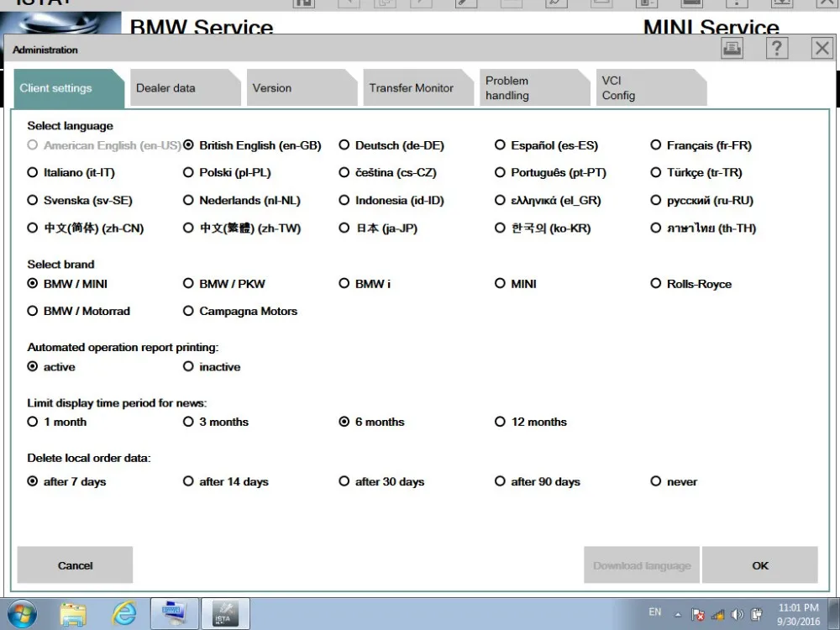Viewport: 840px width, 630px height.
Task: Select the BMW / Motorrad brand
Action: pyautogui.click(x=78, y=312)
